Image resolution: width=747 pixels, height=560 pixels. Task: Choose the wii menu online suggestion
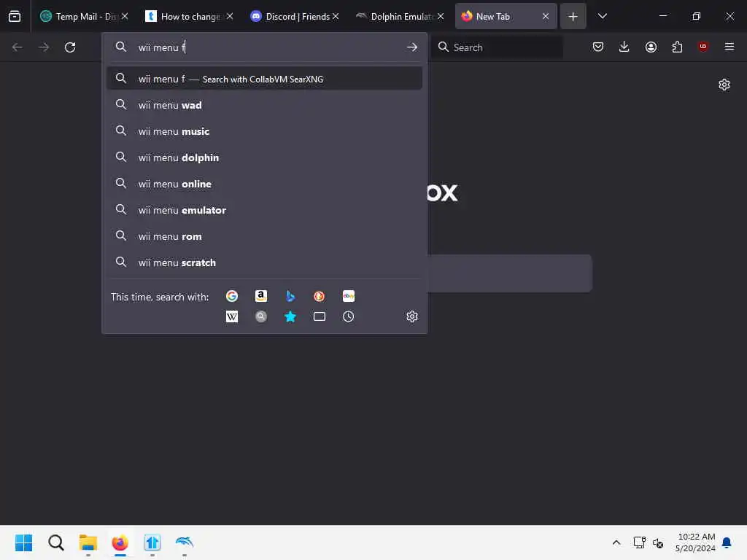click(x=264, y=183)
